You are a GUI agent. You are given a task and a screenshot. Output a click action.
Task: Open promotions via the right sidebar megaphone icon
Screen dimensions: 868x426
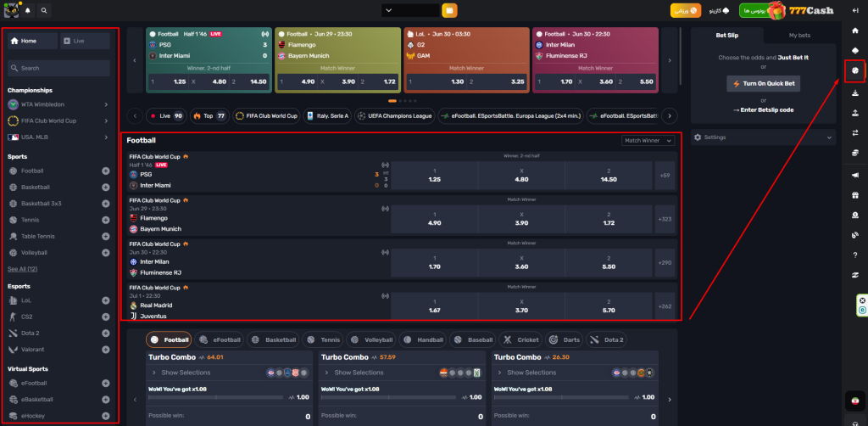point(854,175)
